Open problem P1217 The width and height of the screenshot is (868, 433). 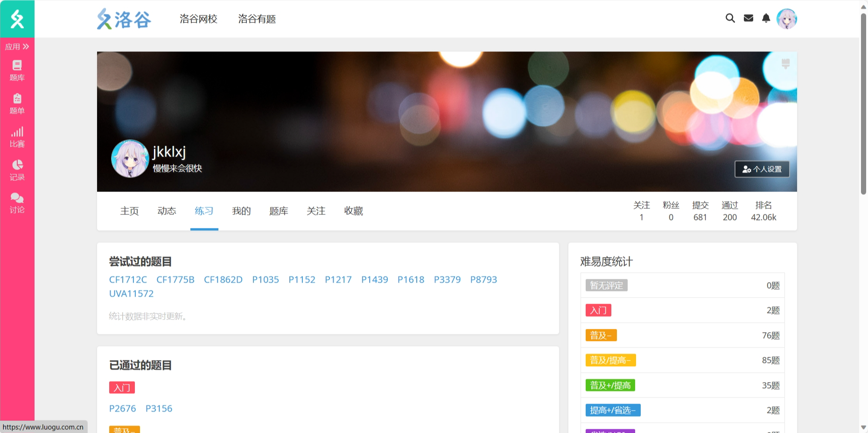coord(338,280)
